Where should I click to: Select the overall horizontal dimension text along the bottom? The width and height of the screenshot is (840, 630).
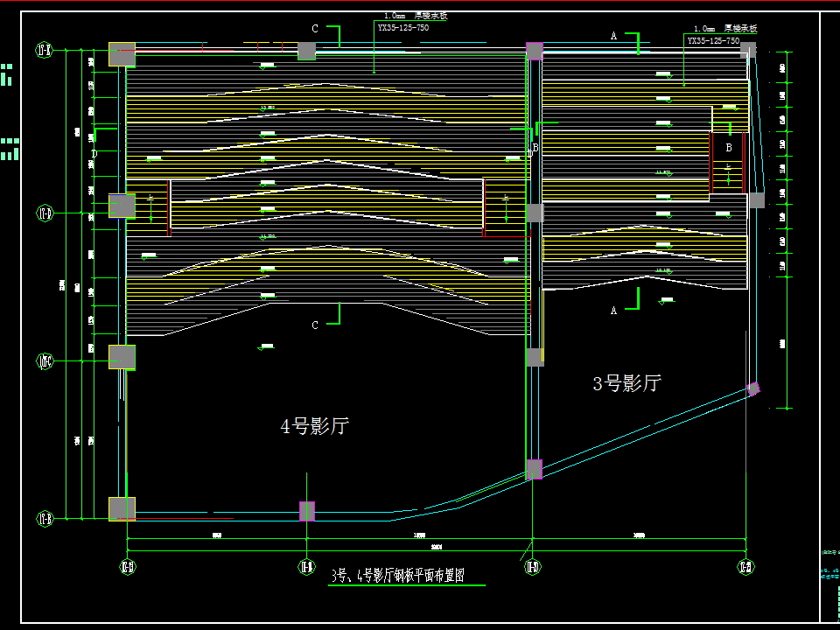click(437, 547)
